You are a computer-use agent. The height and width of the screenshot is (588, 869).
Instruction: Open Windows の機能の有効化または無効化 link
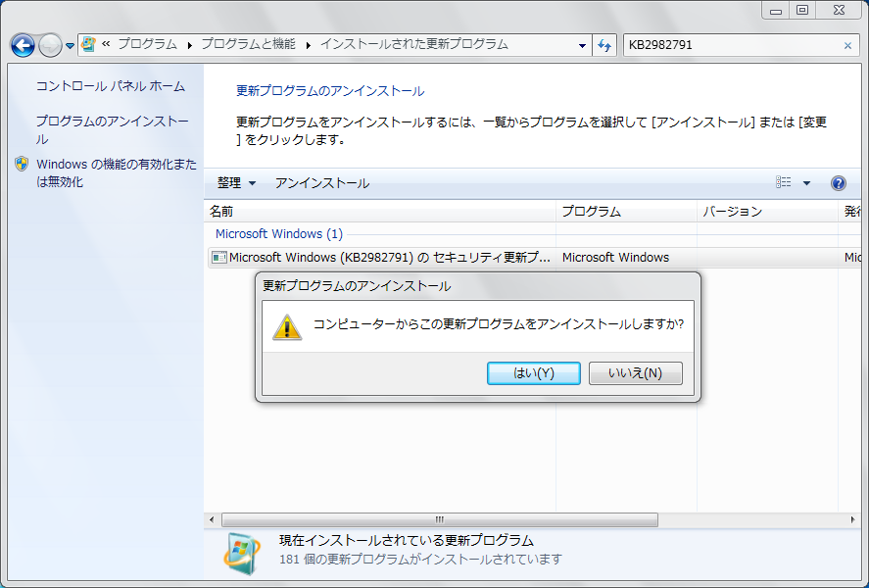pyautogui.click(x=117, y=172)
